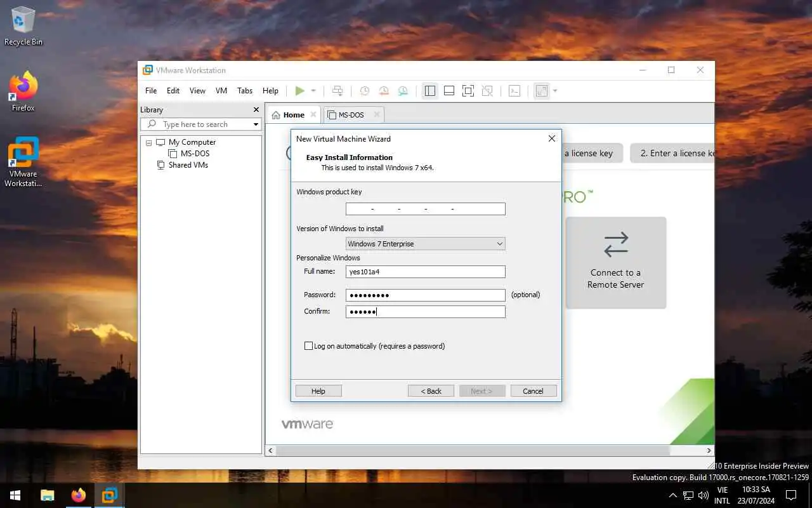Click the Take Snapshot clock icon
The height and width of the screenshot is (508, 812).
[x=365, y=91]
